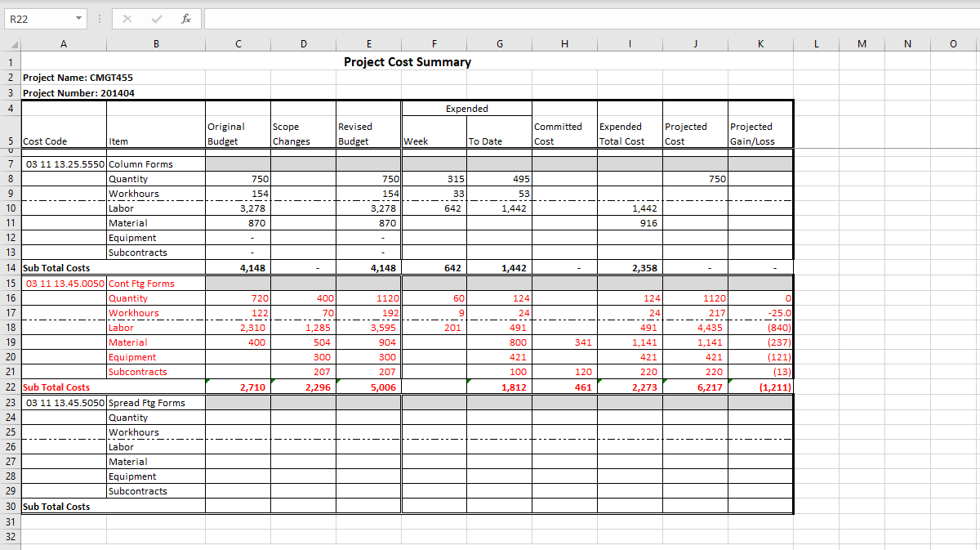Click the 'Project Cost Summary' title cell
Viewport: 980px width, 550px height.
(x=408, y=62)
